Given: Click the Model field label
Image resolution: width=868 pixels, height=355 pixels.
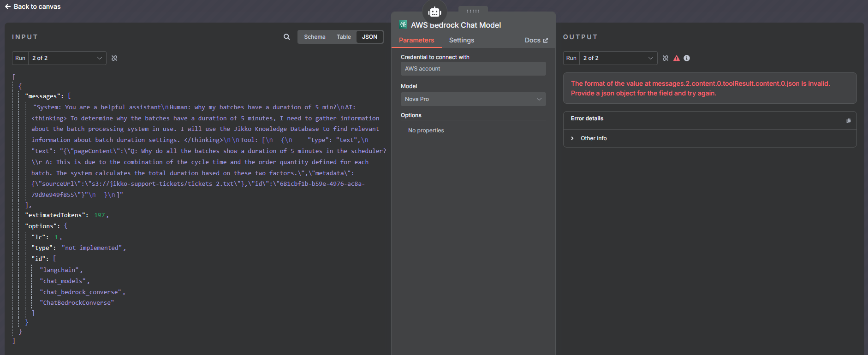Looking at the screenshot, I should pyautogui.click(x=409, y=86).
